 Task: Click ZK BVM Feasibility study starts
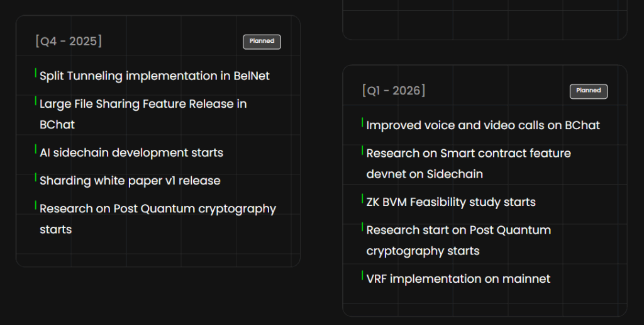[450, 202]
